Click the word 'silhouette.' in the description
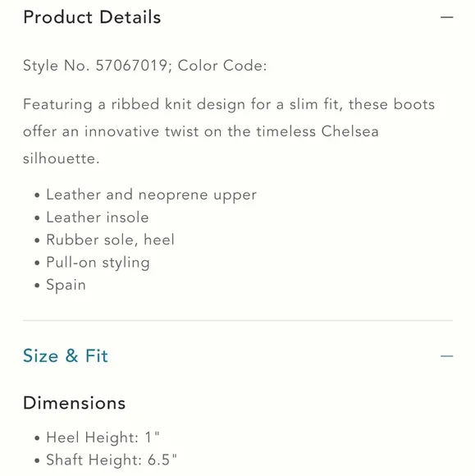The width and height of the screenshot is (475, 476). pos(62,158)
